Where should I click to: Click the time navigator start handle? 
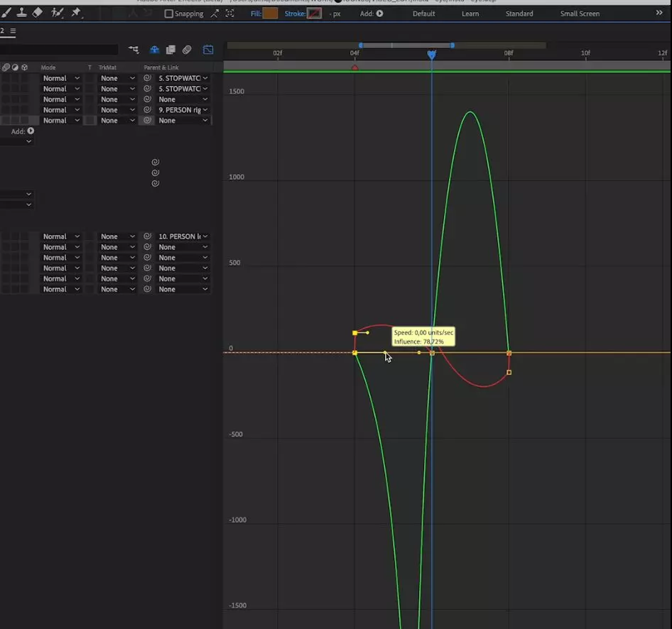(x=360, y=45)
